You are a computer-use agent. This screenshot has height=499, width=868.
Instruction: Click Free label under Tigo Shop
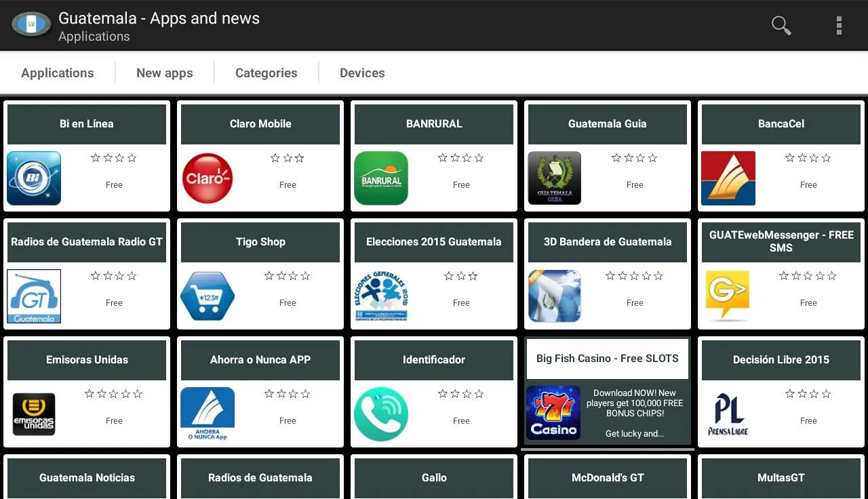(288, 303)
